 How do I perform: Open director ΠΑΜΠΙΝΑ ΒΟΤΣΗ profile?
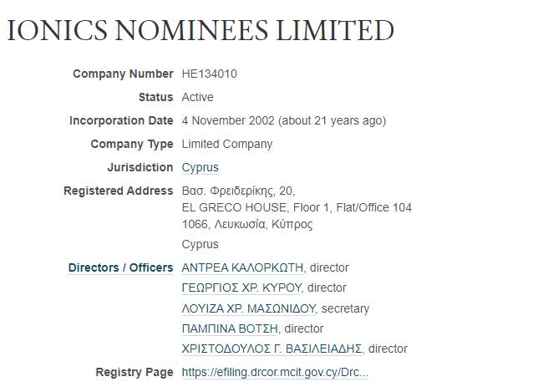pyautogui.click(x=230, y=328)
